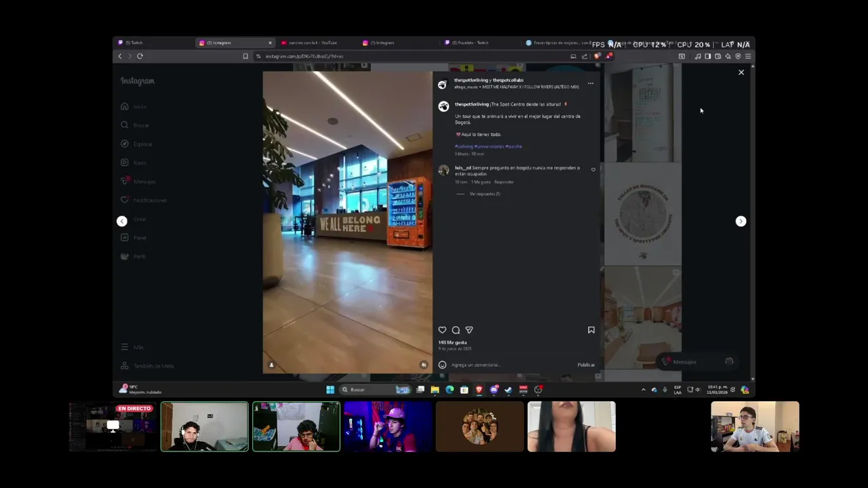Open Discord from the taskbar

coord(494,390)
